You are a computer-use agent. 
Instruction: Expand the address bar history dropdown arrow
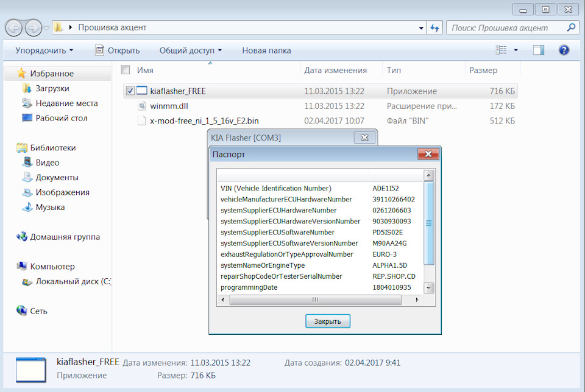421,28
